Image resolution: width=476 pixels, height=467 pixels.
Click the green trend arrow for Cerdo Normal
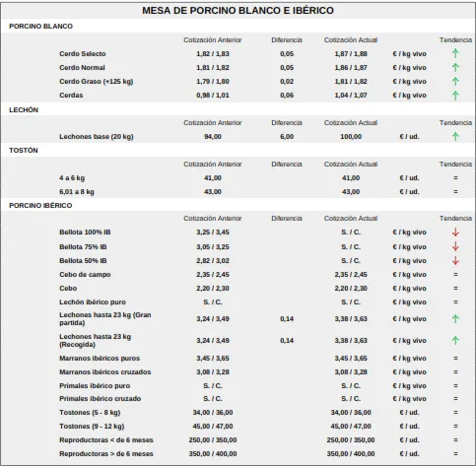point(455,67)
